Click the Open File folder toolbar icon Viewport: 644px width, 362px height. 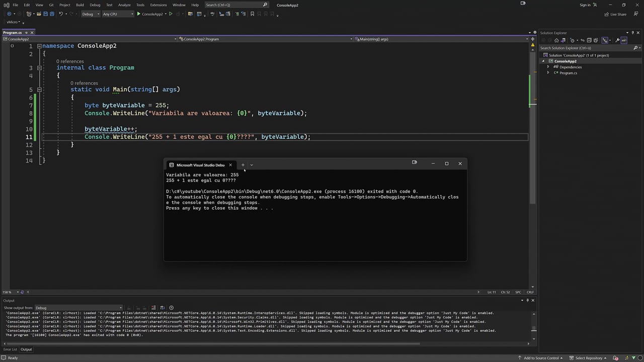coord(38,14)
